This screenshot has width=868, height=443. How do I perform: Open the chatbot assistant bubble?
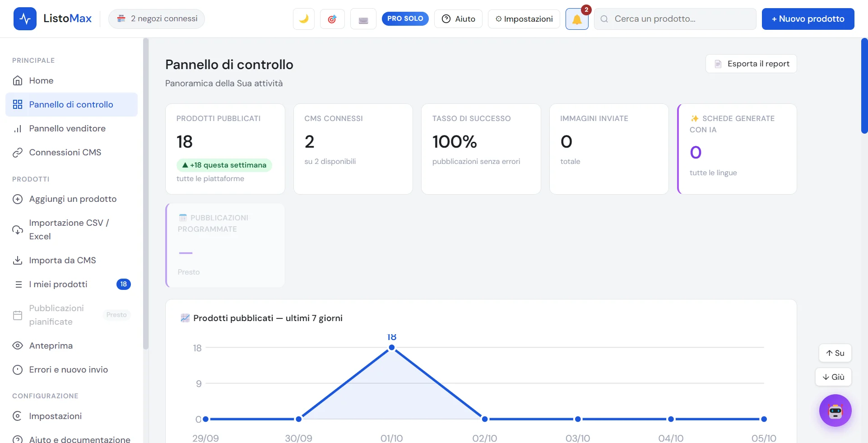point(835,410)
